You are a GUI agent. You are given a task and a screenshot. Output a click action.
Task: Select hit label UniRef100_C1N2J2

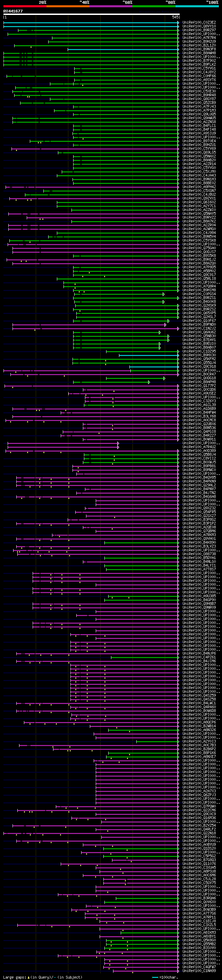point(199,328)
